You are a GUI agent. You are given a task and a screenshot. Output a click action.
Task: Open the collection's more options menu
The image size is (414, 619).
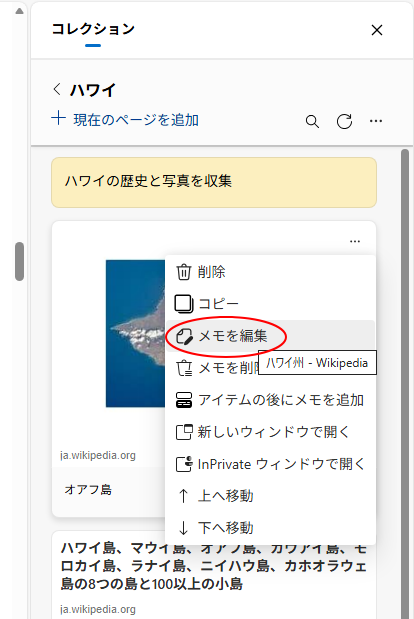click(x=376, y=121)
